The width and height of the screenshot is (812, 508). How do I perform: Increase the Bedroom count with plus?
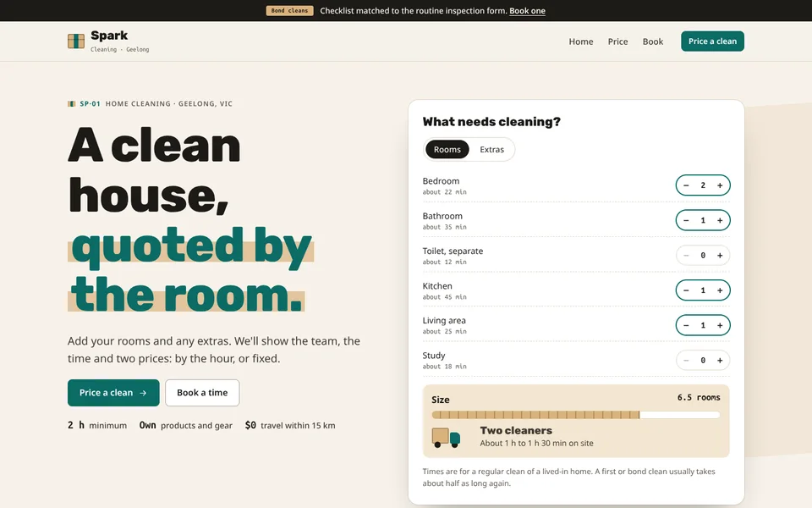[720, 185]
